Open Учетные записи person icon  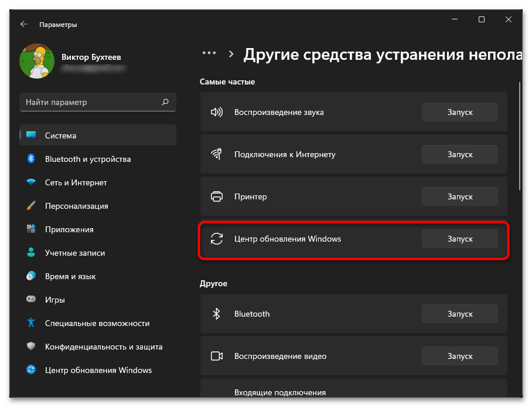31,252
